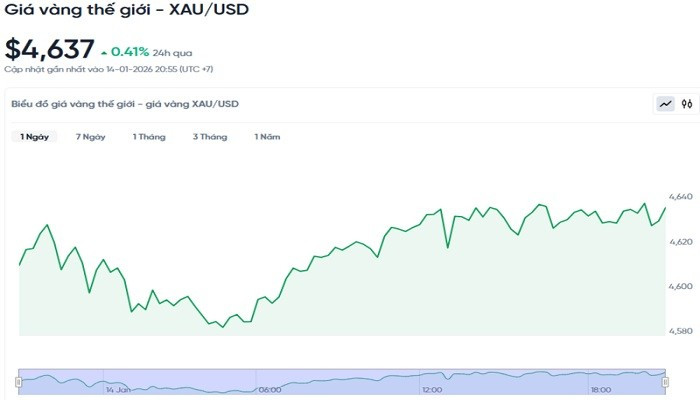Click the 14 Jan date marker

(x=119, y=389)
